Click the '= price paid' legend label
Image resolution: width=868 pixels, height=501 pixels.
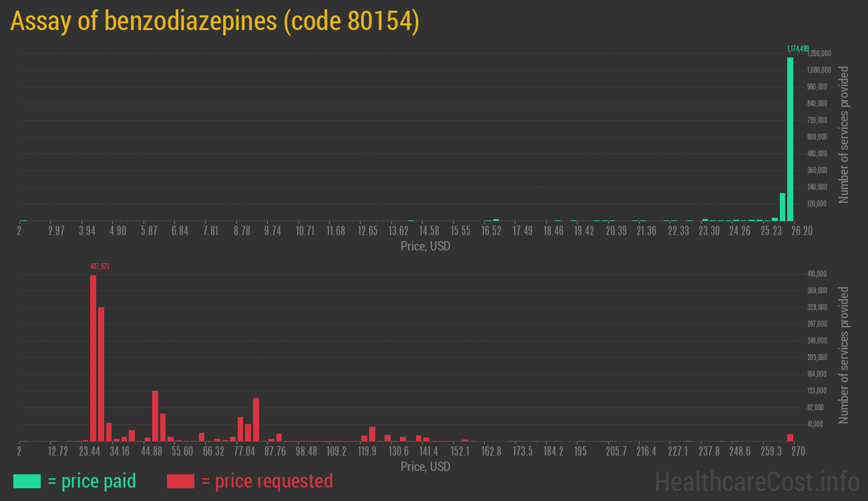coord(92,481)
